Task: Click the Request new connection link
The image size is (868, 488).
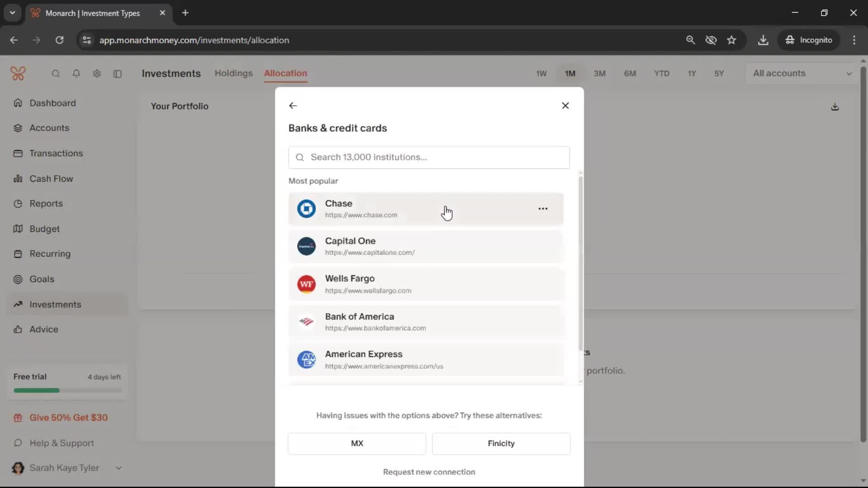Action: 429,472
